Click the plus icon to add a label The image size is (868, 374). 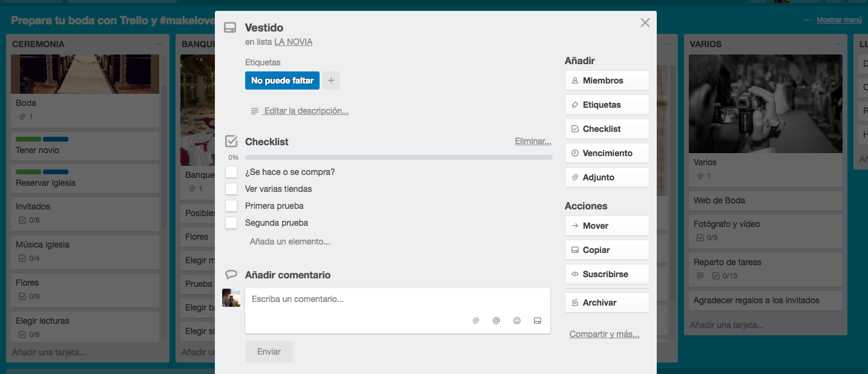(x=331, y=80)
